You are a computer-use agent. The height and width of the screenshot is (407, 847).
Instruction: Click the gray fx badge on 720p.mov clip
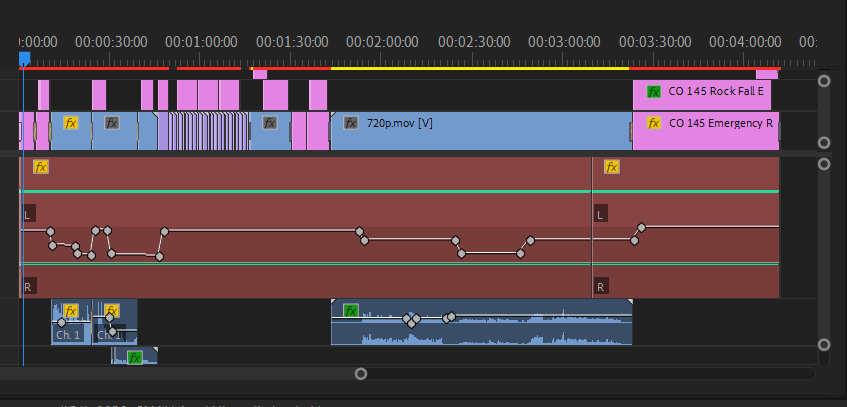(x=351, y=123)
